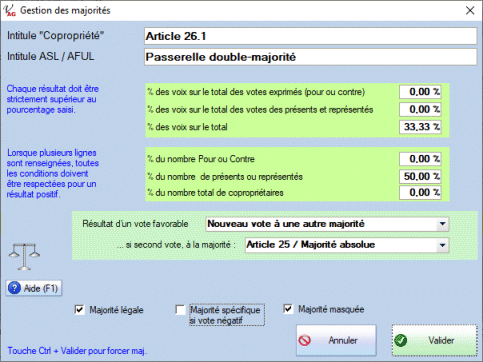The height and width of the screenshot is (362, 483).
Task: Click label '... si second vote, à la majorité :'
Action: point(176,245)
